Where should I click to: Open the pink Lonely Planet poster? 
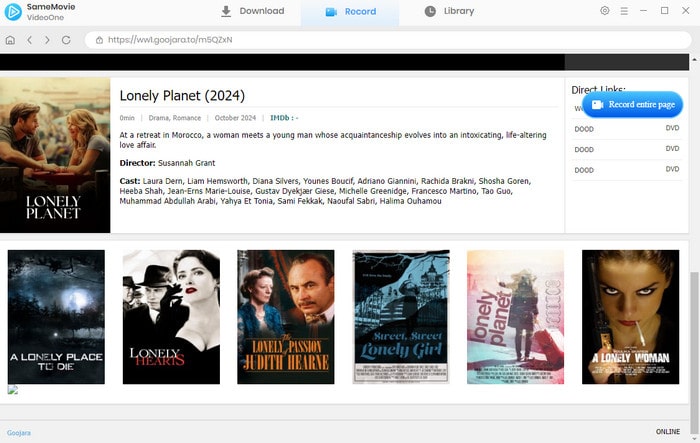[x=516, y=317]
